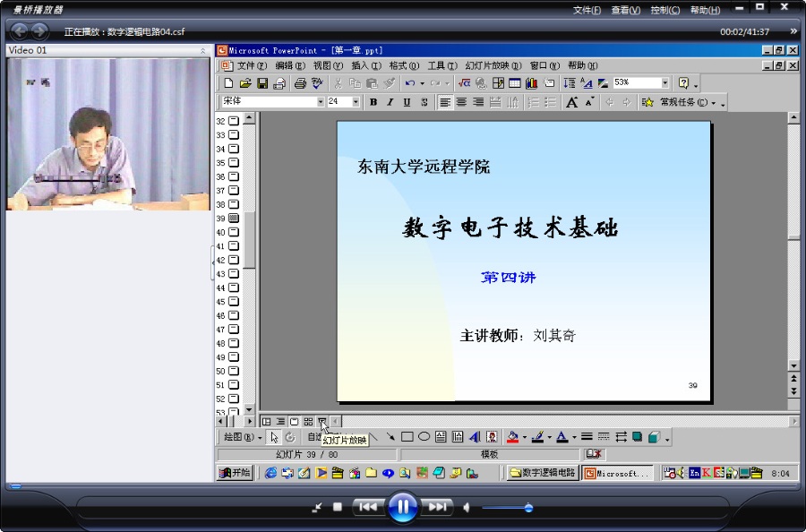Select the Rectangle drawing tool
The height and width of the screenshot is (532, 806).
tap(407, 437)
